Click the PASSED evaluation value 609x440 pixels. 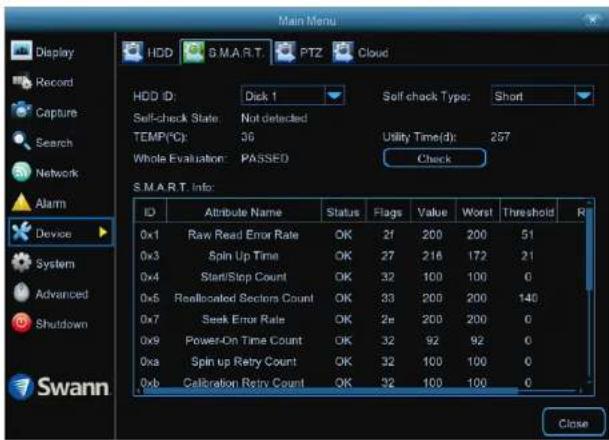coord(264,158)
